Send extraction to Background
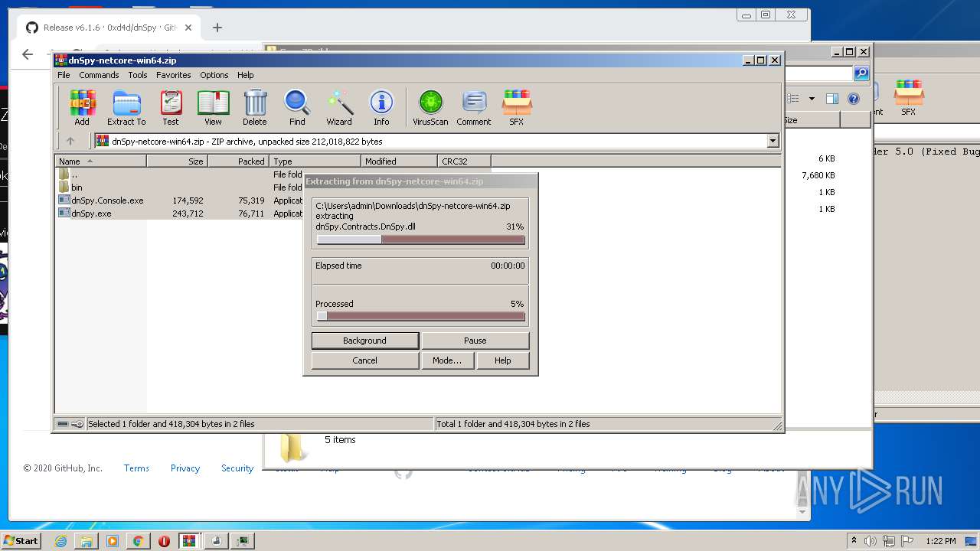Viewport: 980px width, 551px height. (365, 341)
